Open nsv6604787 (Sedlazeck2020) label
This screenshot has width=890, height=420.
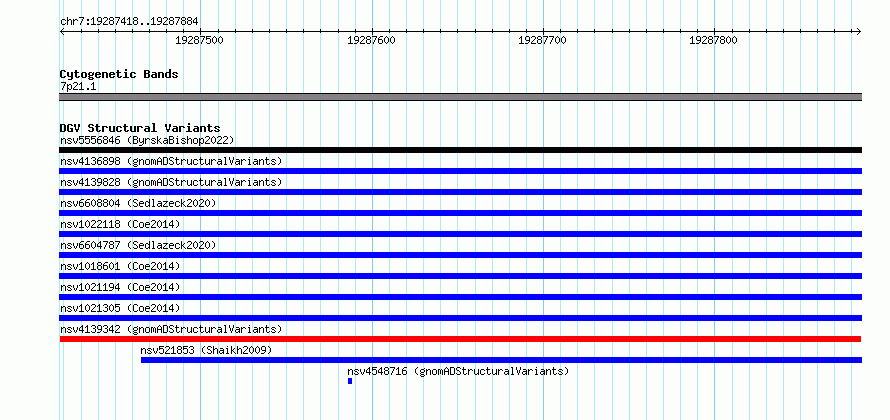138,245
